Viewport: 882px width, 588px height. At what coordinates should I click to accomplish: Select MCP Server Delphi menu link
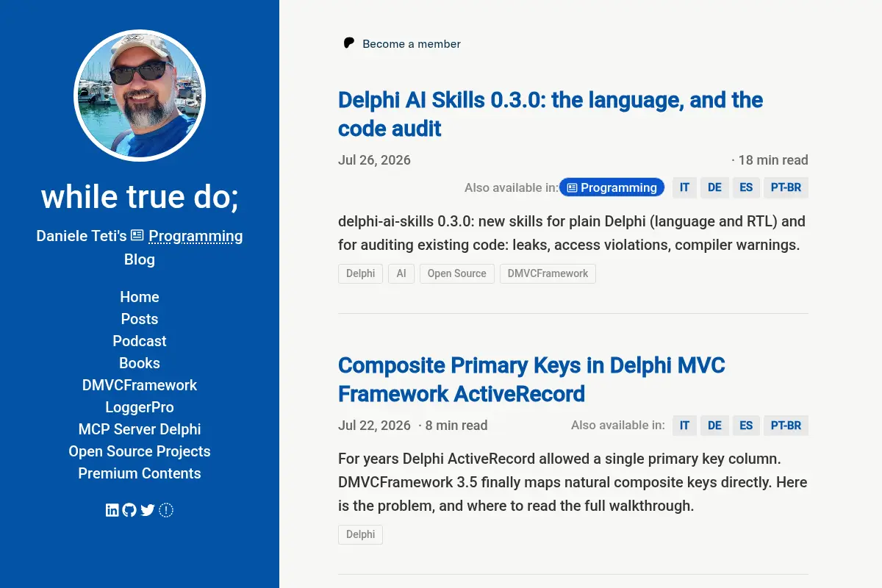pos(140,429)
